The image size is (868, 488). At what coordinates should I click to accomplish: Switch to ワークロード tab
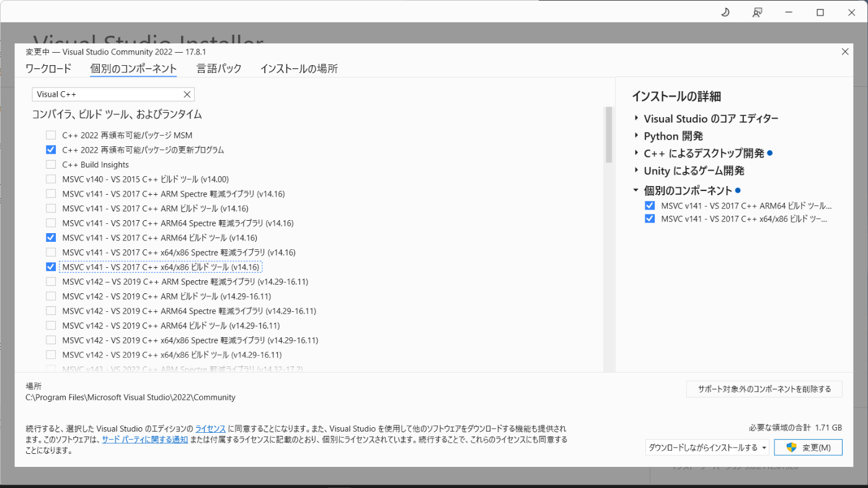(x=48, y=69)
